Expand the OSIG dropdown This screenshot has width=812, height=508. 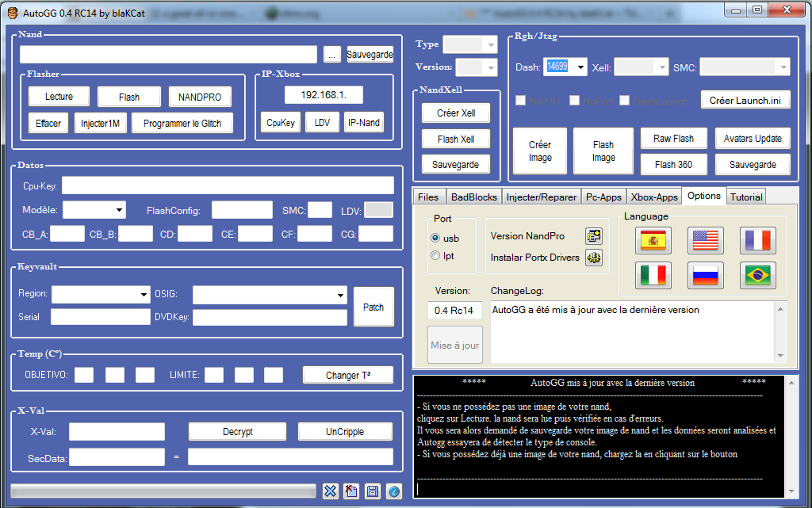(x=270, y=295)
